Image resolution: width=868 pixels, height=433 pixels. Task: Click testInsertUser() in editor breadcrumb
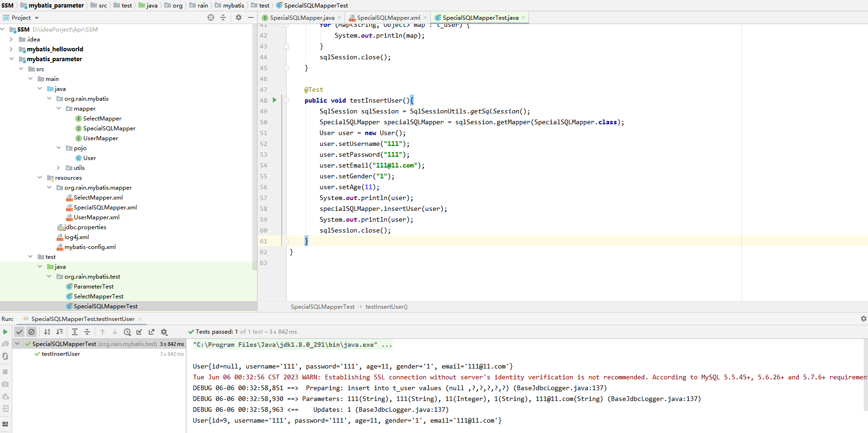386,307
